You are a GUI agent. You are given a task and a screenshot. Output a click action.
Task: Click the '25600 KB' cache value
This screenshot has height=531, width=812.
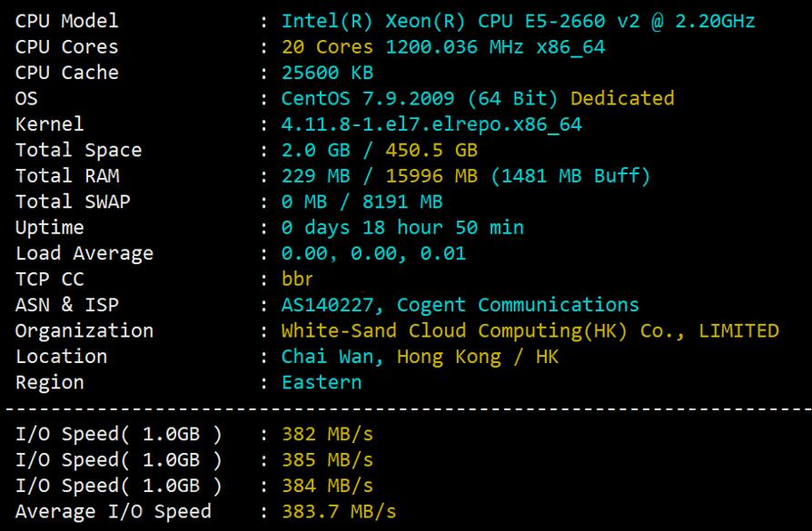(x=327, y=73)
